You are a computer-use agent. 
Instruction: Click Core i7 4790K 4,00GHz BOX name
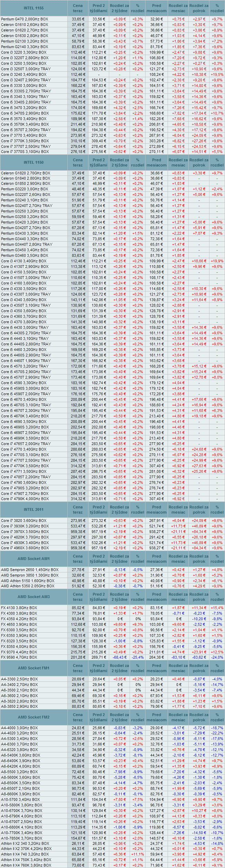(x=25, y=499)
